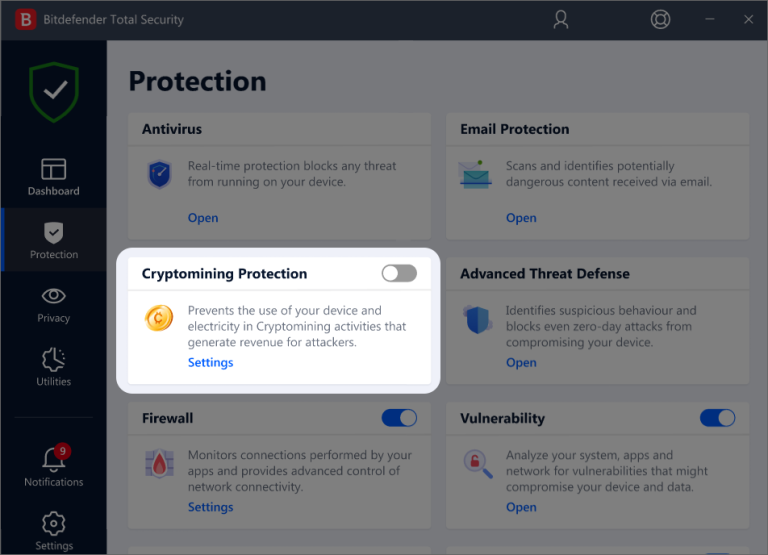Open the Antivirus module link
The height and width of the screenshot is (555, 768).
[x=203, y=218]
